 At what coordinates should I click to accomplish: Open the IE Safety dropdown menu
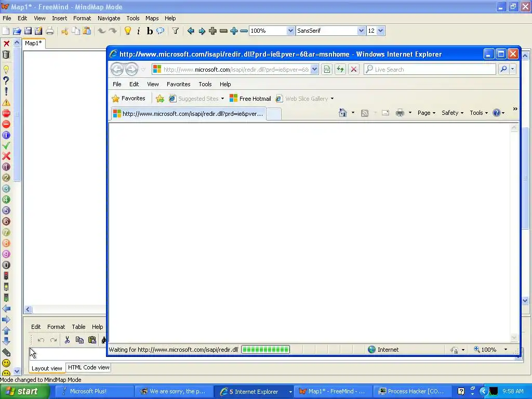click(x=453, y=113)
